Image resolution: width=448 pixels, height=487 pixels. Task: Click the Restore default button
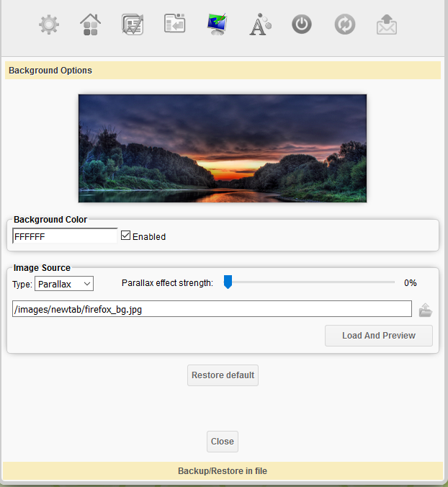(x=223, y=375)
